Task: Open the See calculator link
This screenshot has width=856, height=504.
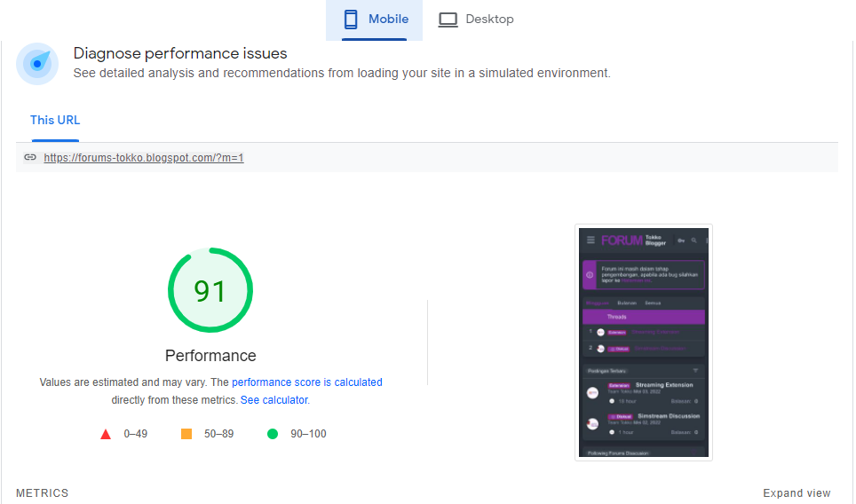Action: coord(274,400)
